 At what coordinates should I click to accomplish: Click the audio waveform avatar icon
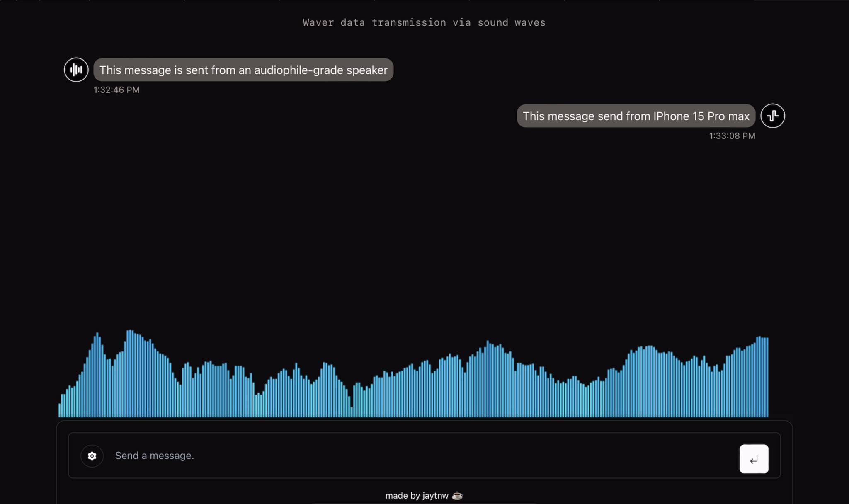tap(76, 70)
